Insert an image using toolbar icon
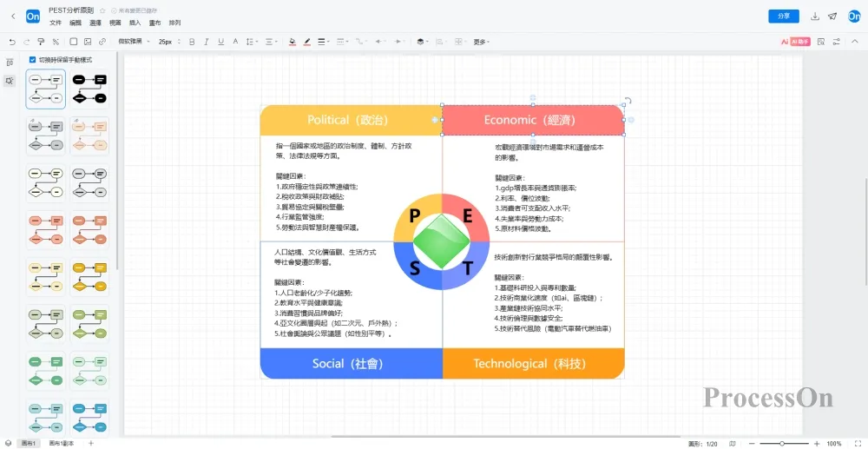868x449 pixels. click(x=88, y=41)
